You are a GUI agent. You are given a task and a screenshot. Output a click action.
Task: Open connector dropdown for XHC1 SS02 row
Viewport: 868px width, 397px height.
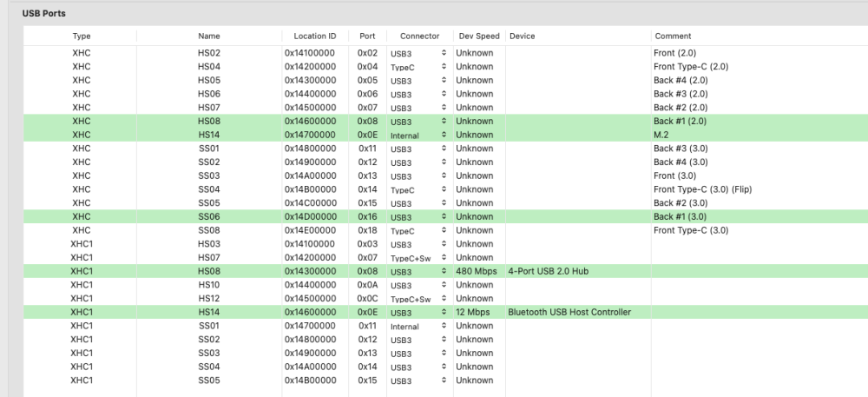[x=419, y=340]
